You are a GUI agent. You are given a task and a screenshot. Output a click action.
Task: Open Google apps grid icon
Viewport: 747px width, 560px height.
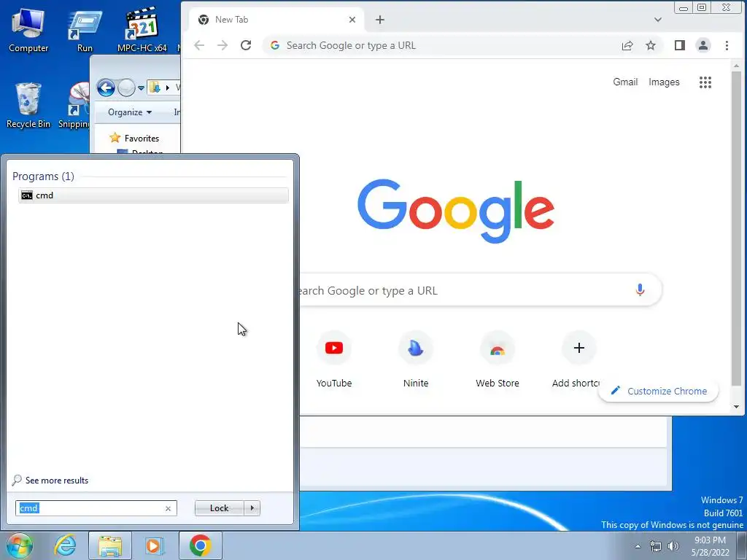(705, 82)
